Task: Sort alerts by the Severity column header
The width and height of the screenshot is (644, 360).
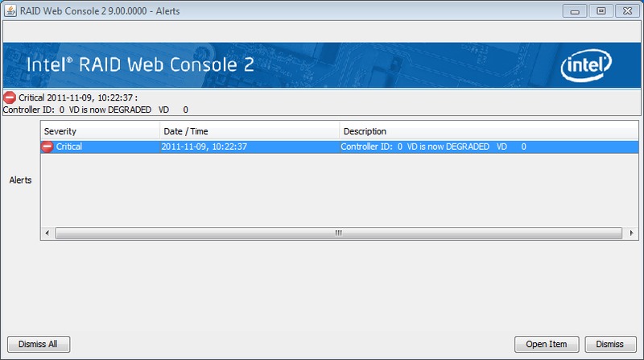Action: pos(100,130)
